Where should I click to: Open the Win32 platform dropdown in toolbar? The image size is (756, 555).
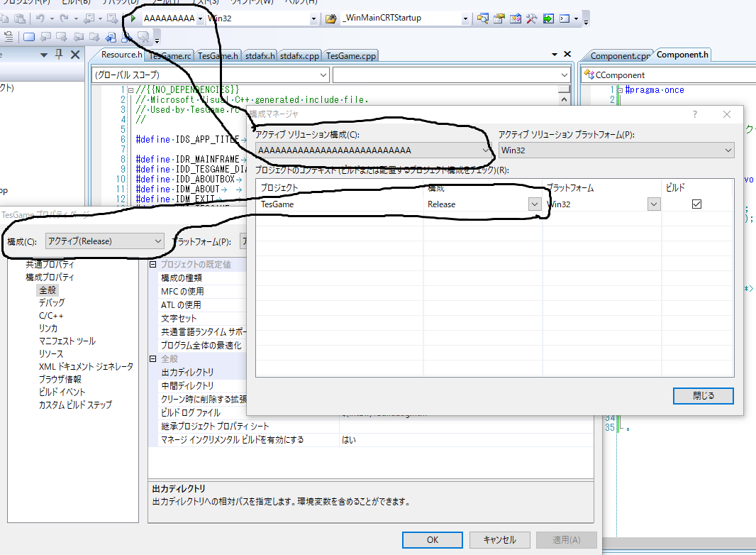pyautogui.click(x=314, y=19)
